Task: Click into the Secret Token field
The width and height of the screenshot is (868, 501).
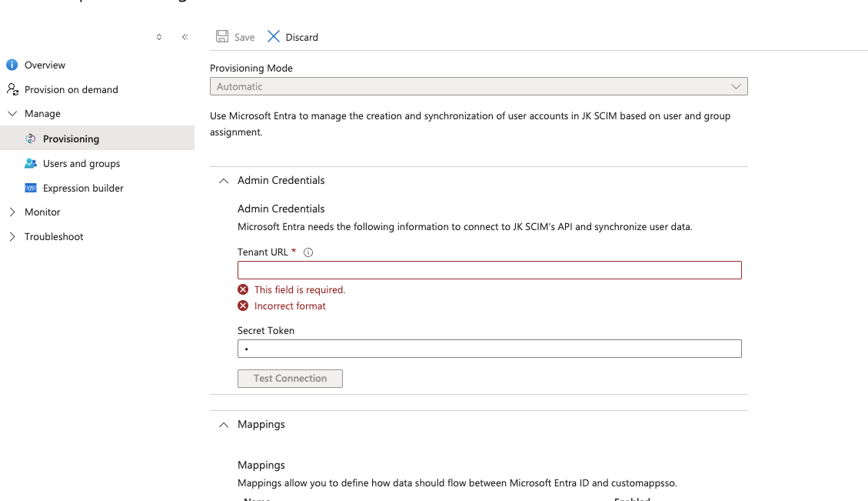Action: click(x=489, y=349)
